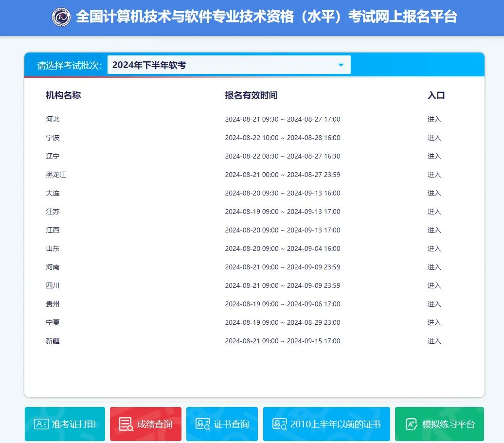Click the 准考证打印 card icon
The image size is (504, 443).
(x=41, y=424)
